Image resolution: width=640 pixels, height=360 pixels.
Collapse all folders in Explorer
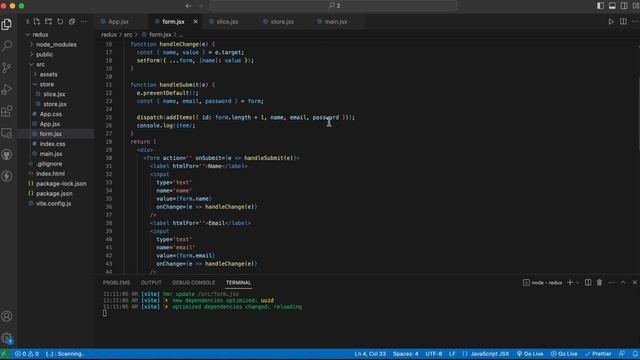click(x=72, y=22)
